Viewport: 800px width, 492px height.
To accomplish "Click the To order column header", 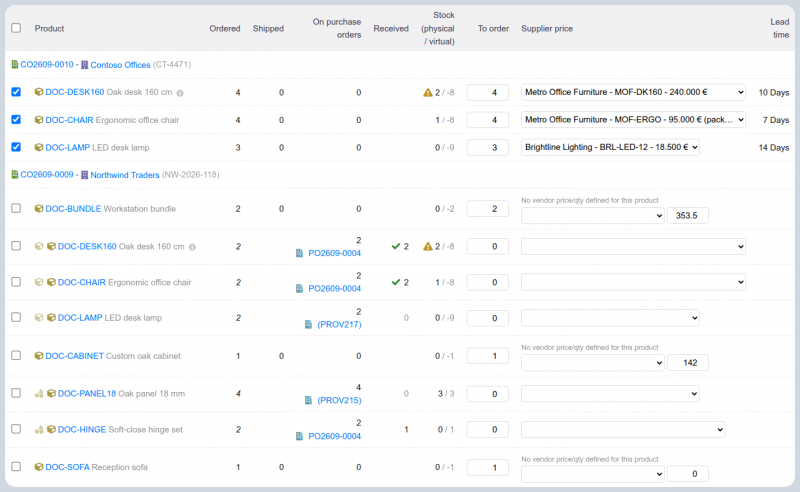I will (x=493, y=29).
